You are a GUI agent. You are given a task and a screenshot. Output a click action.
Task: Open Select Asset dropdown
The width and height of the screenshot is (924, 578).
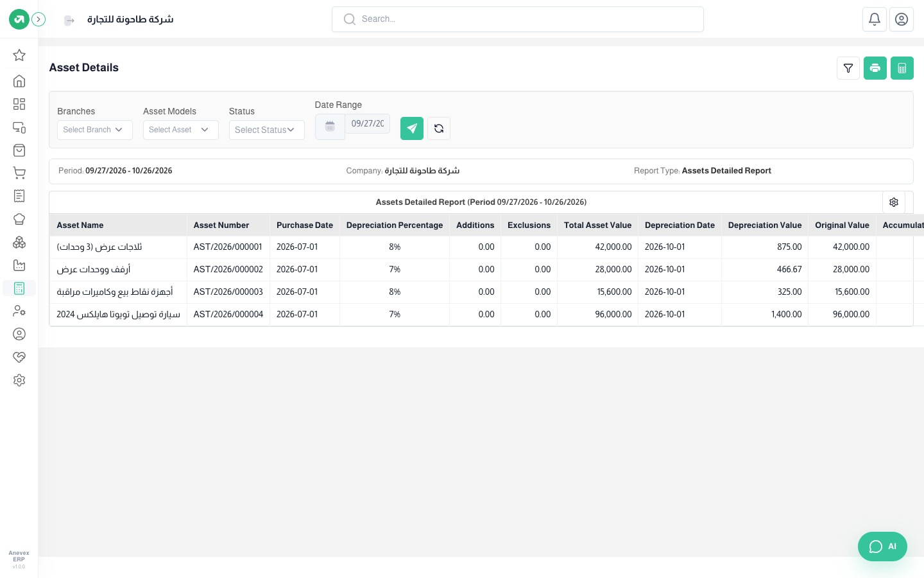tap(181, 130)
